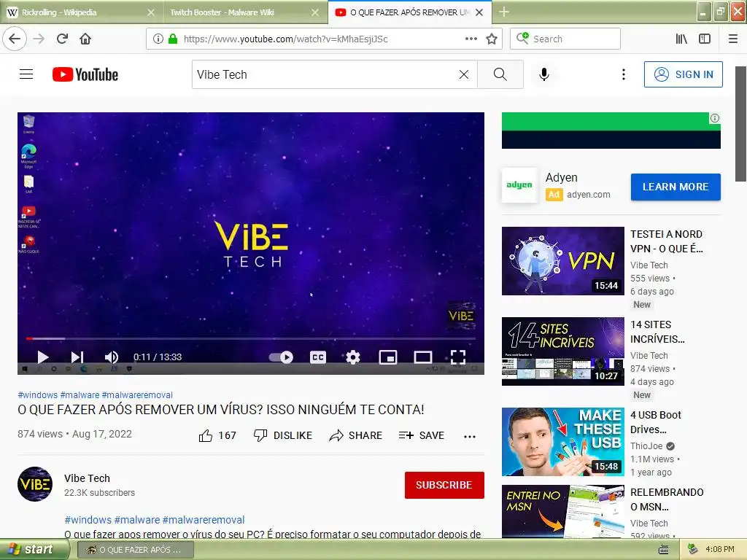Click #windows hashtag above the title
Image resolution: width=747 pixels, height=560 pixels.
tap(38, 394)
